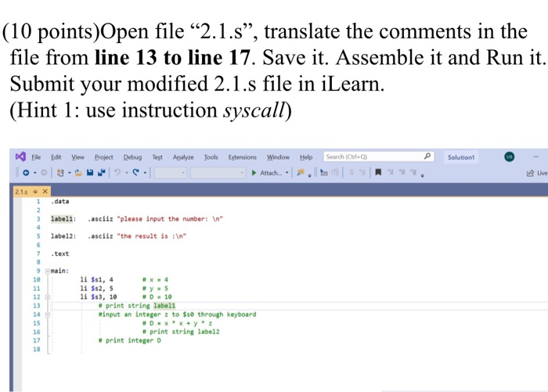This screenshot has height=392, width=548.
Task: Click the user account avatar icon
Action: coord(509,156)
